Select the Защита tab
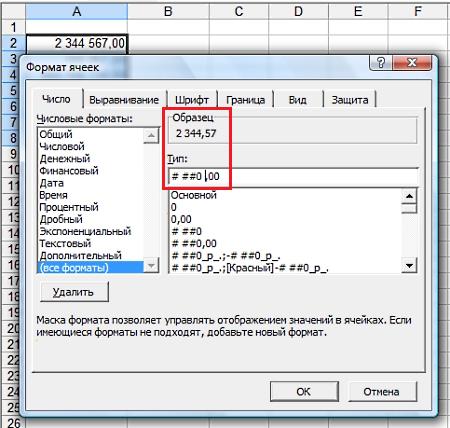The height and width of the screenshot is (428, 450). (350, 100)
